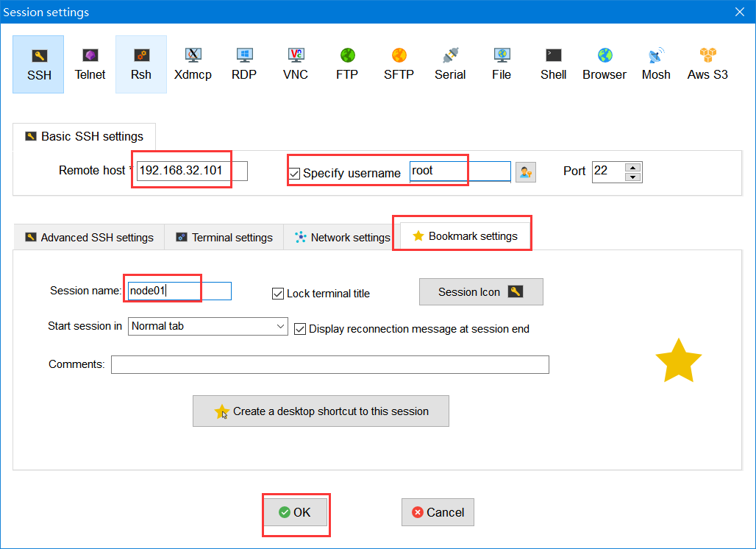Click the Cancel button
The width and height of the screenshot is (756, 549).
point(438,512)
